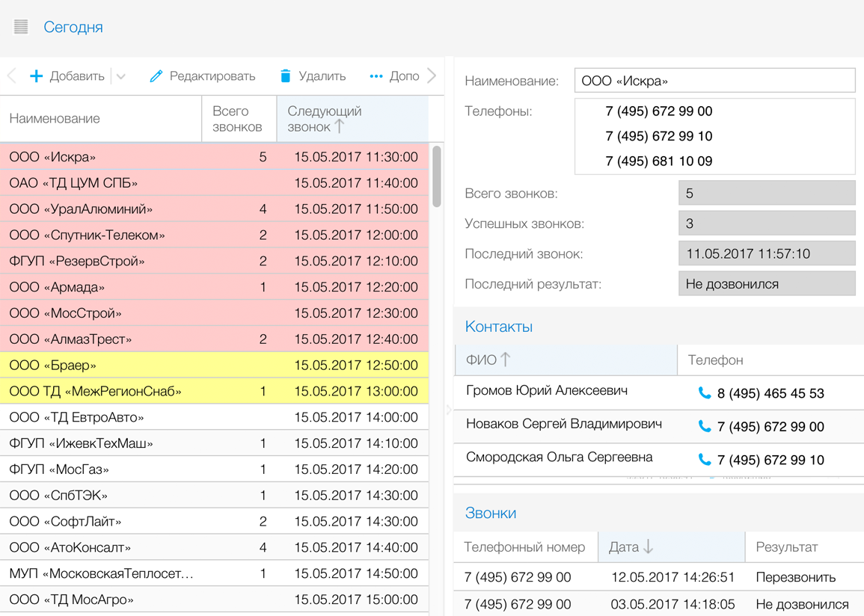Select the ФГУП «МосГаз» row
This screenshot has width=864, height=616.
(x=214, y=469)
